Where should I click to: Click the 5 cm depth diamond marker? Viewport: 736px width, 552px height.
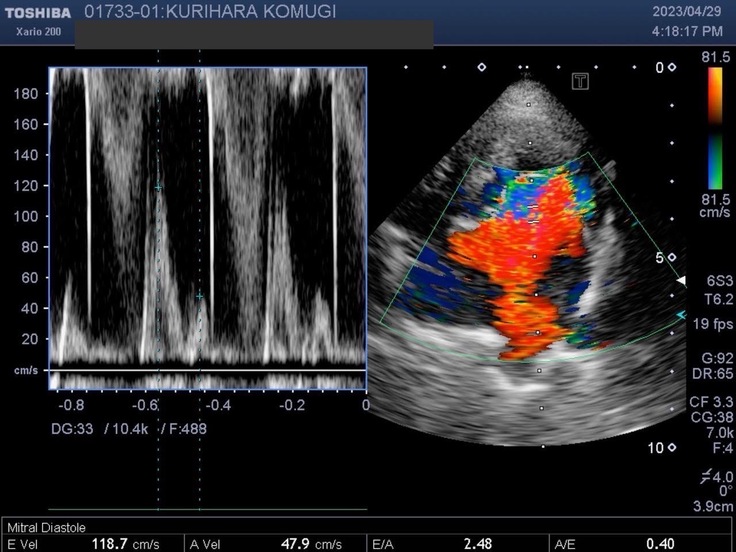671,257
